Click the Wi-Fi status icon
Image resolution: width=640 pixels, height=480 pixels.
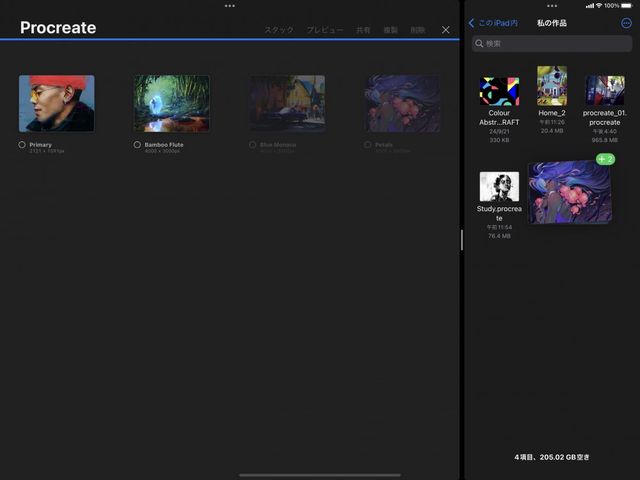point(599,5)
